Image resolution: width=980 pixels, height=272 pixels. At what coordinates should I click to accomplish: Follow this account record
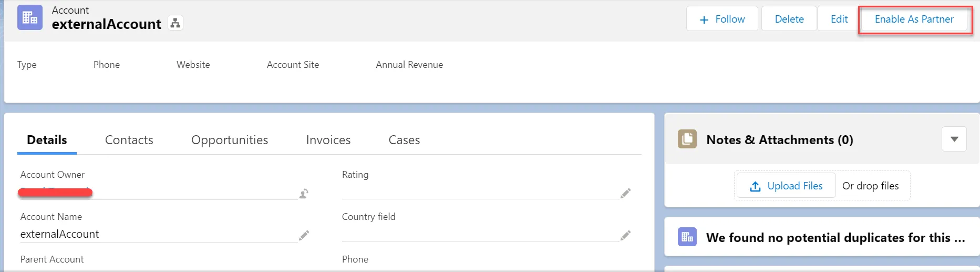tap(722, 19)
